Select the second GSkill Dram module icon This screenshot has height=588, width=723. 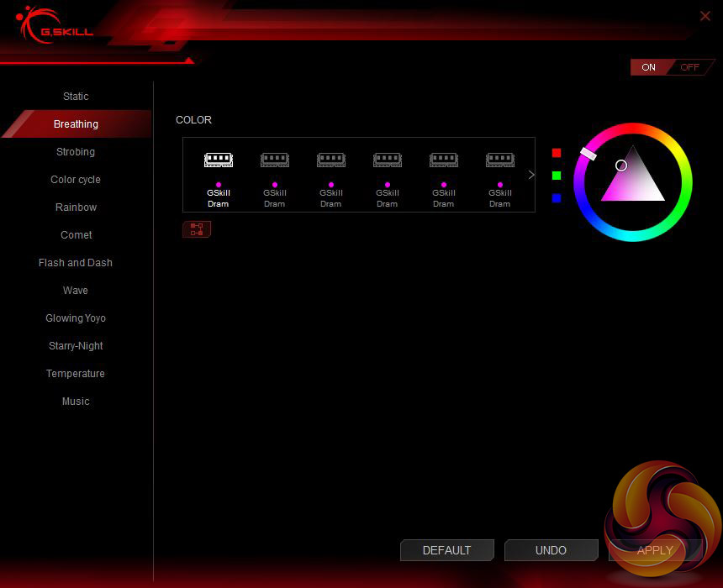274,160
